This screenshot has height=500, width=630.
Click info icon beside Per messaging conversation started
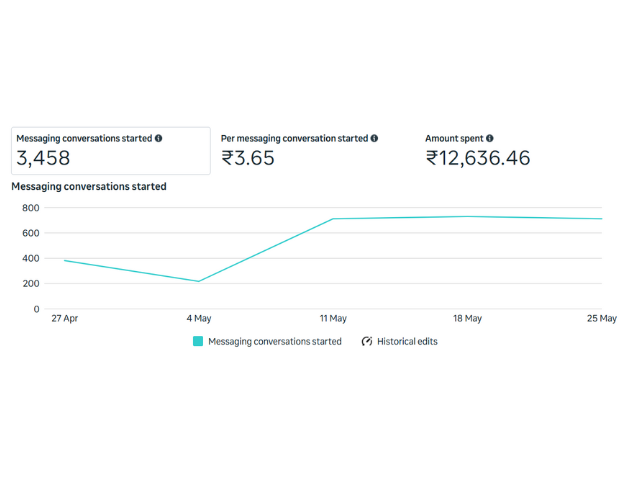click(x=374, y=138)
